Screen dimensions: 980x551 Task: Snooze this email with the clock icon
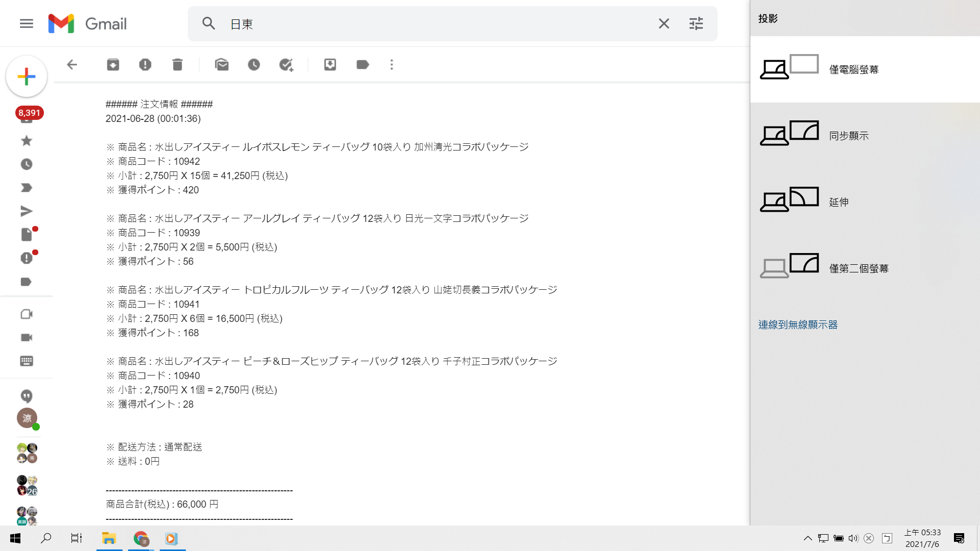[254, 65]
